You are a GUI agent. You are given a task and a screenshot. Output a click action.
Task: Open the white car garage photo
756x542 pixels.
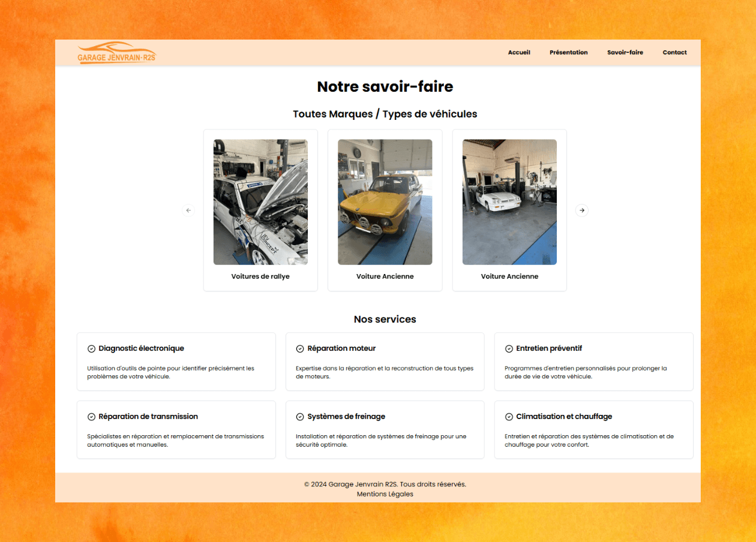pos(509,202)
